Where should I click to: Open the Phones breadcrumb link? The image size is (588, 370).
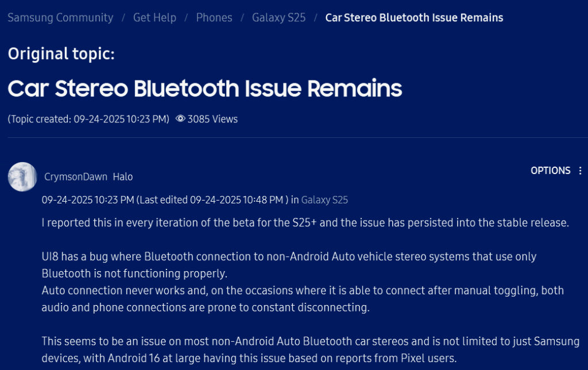pyautogui.click(x=214, y=18)
